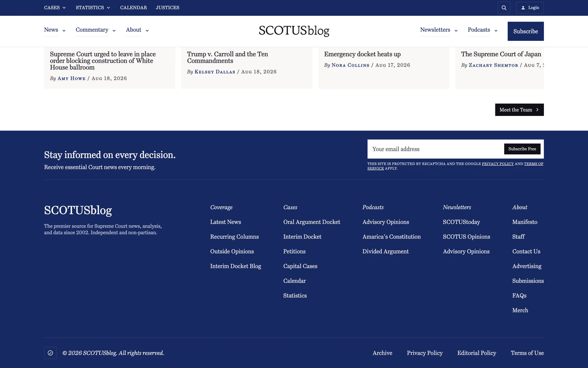The width and height of the screenshot is (588, 368).
Task: Open the Google Privacy Policy link
Action: [498, 164]
